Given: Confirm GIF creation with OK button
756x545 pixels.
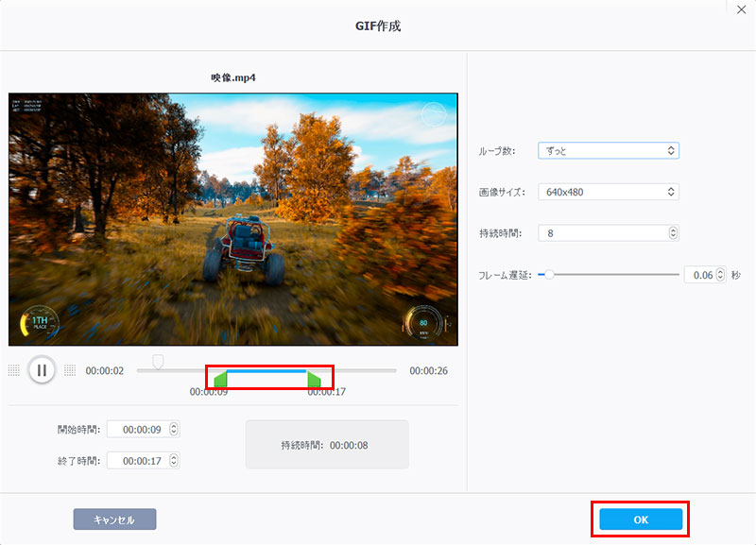Looking at the screenshot, I should pyautogui.click(x=641, y=519).
